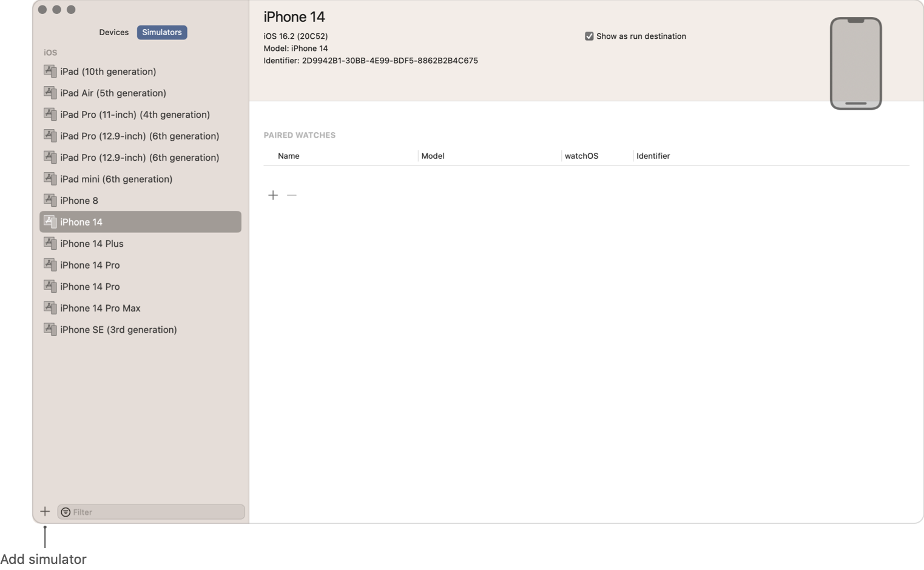Click the simulator icon next to iPhone 8
The image size is (924, 570).
[50, 200]
